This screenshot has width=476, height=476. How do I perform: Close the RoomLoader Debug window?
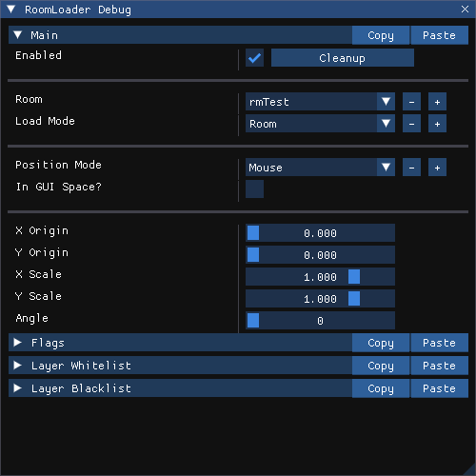(465, 10)
